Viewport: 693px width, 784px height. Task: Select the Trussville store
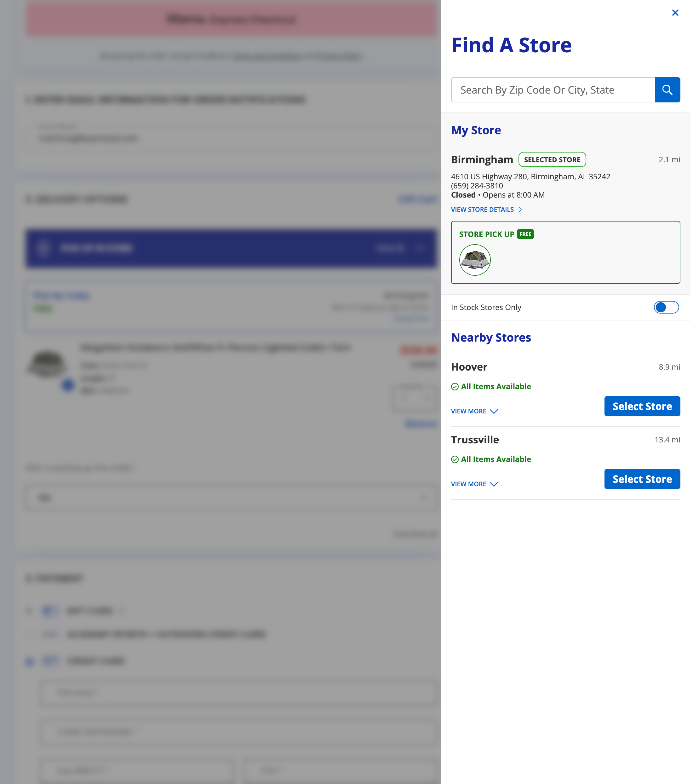pos(642,479)
